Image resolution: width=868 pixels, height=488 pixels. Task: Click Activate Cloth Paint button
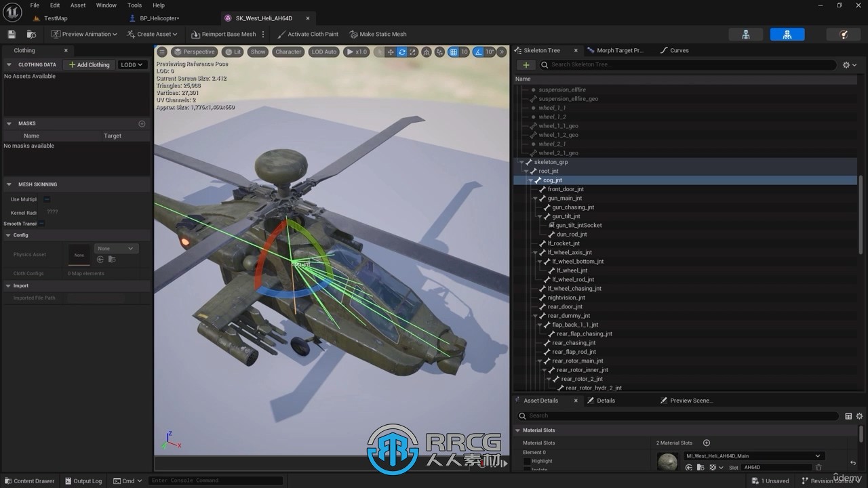[x=308, y=34]
